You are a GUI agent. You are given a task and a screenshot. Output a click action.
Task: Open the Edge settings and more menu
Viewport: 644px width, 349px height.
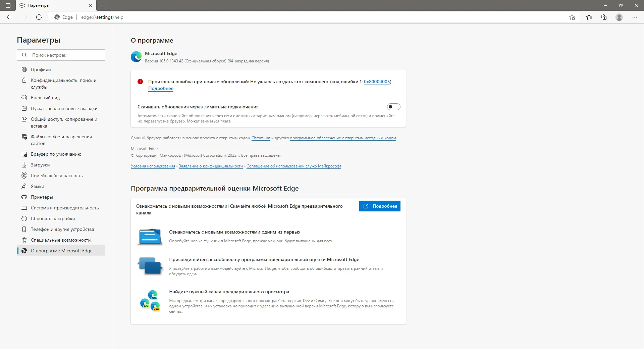pos(634,17)
